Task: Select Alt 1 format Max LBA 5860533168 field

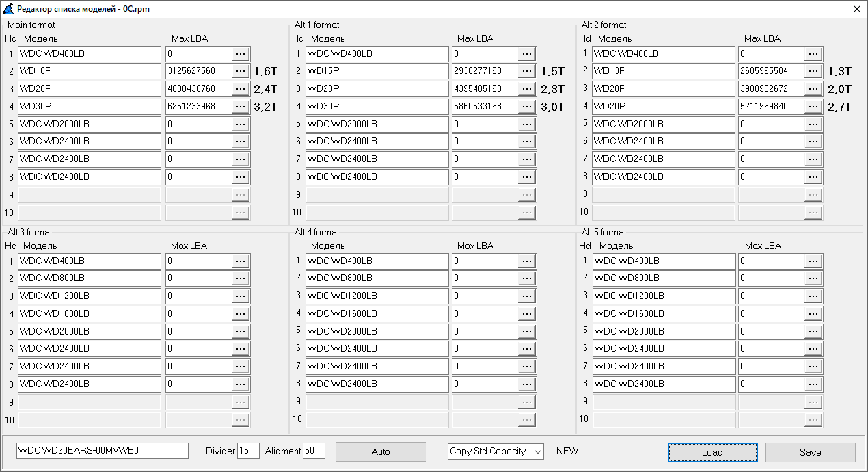Action: coord(485,107)
